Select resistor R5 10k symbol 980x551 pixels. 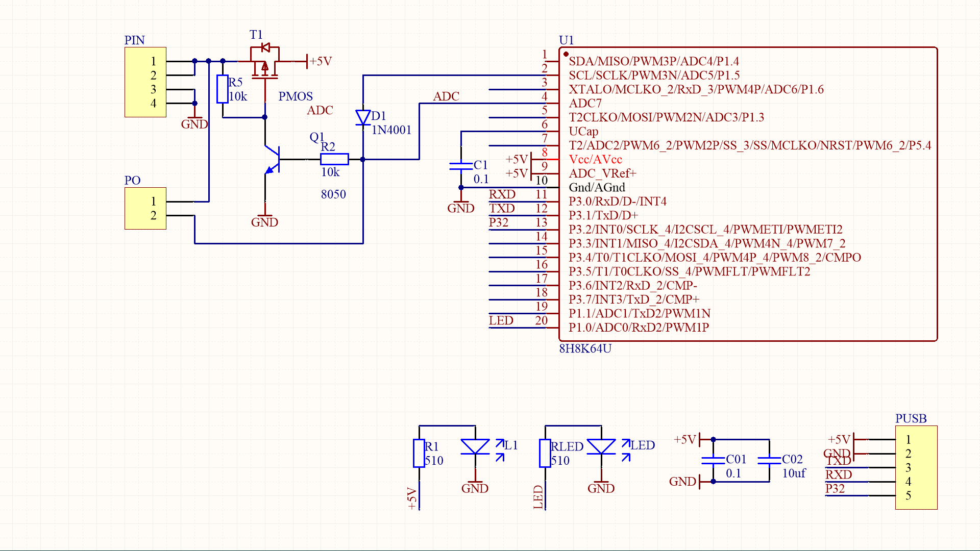pyautogui.click(x=223, y=89)
